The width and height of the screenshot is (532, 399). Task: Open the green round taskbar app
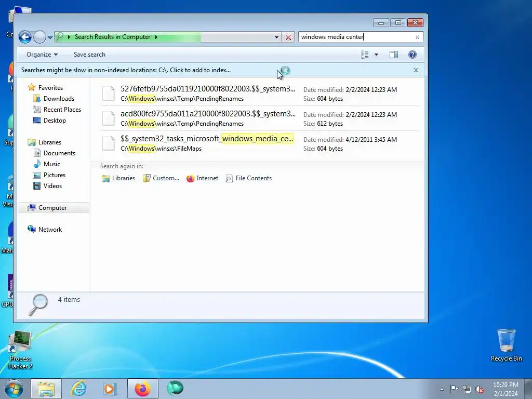175,389
